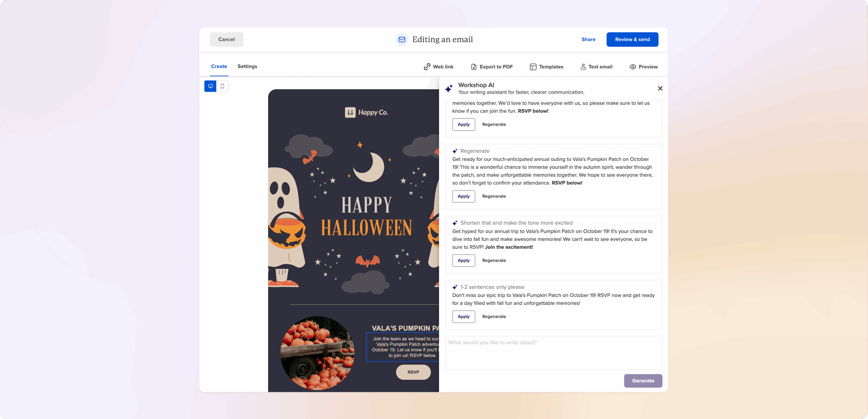Open the Templates layout icon
Image resolution: width=868 pixels, height=419 pixels.
click(533, 67)
